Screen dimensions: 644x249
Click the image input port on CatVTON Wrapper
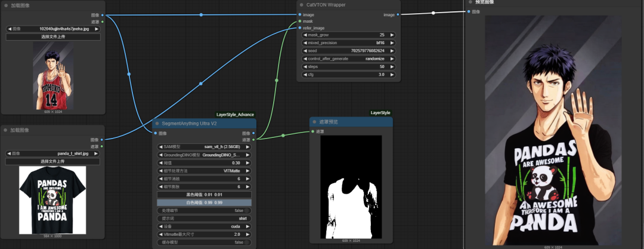point(300,15)
